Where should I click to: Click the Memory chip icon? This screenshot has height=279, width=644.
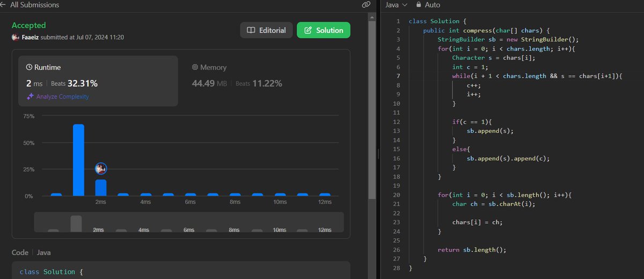point(195,68)
